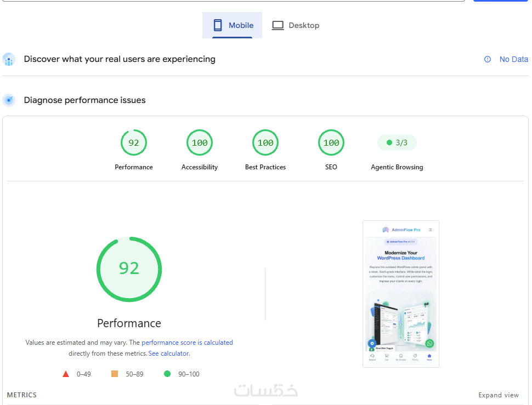Switch to the Mobile tab
The height and width of the screenshot is (405, 532).
[233, 25]
